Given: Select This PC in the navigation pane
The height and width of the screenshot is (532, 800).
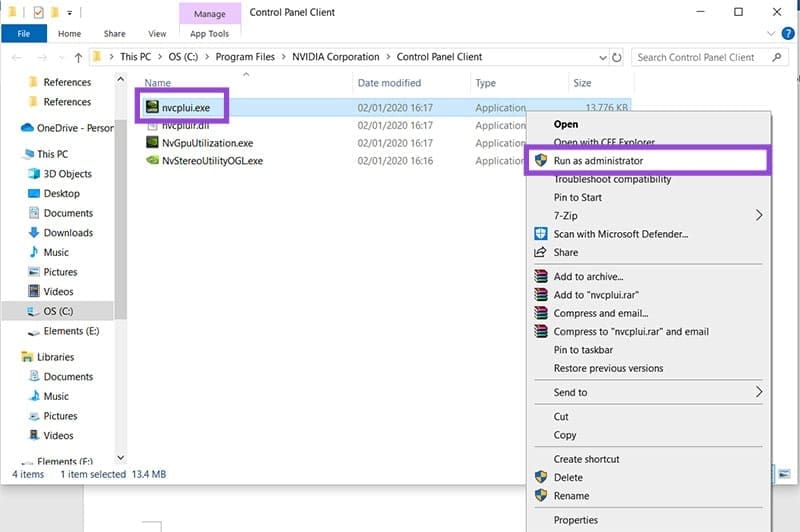Looking at the screenshot, I should tap(46, 154).
